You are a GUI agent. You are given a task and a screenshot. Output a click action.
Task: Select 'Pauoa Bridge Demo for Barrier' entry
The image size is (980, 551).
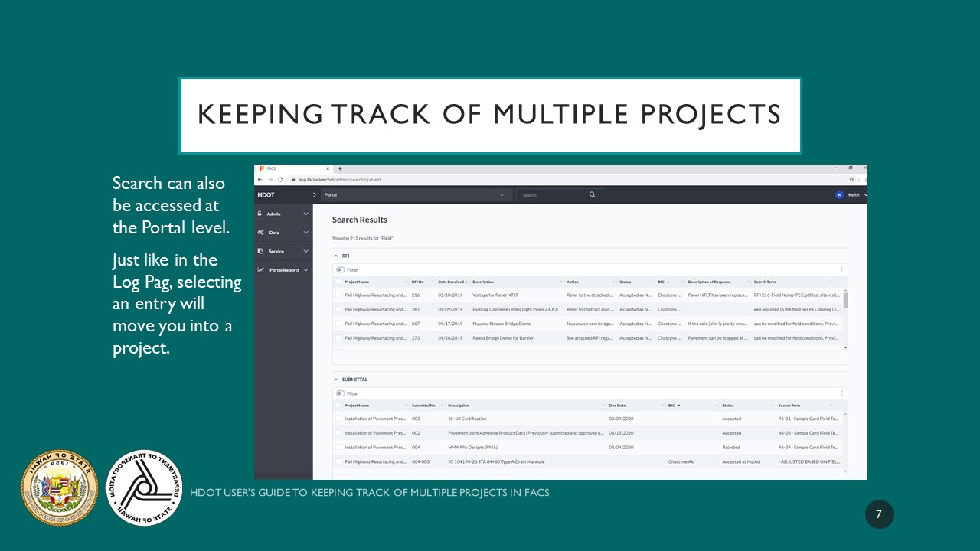tap(503, 337)
